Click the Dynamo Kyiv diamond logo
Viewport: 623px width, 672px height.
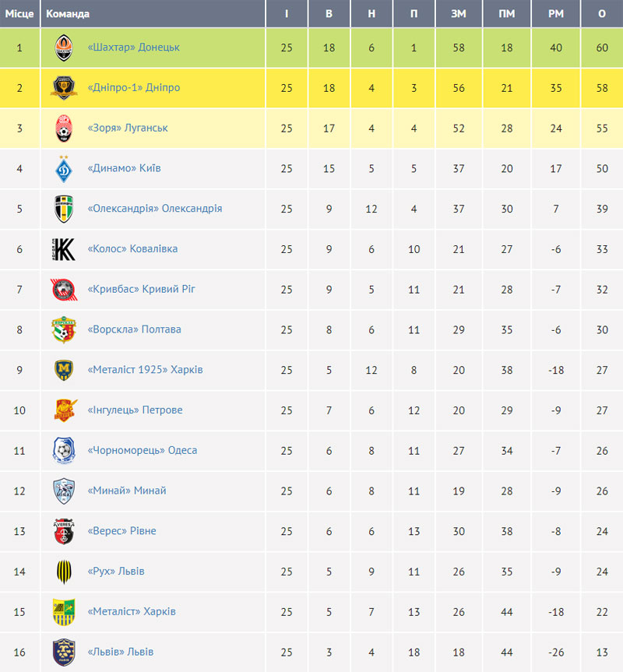[x=64, y=168]
